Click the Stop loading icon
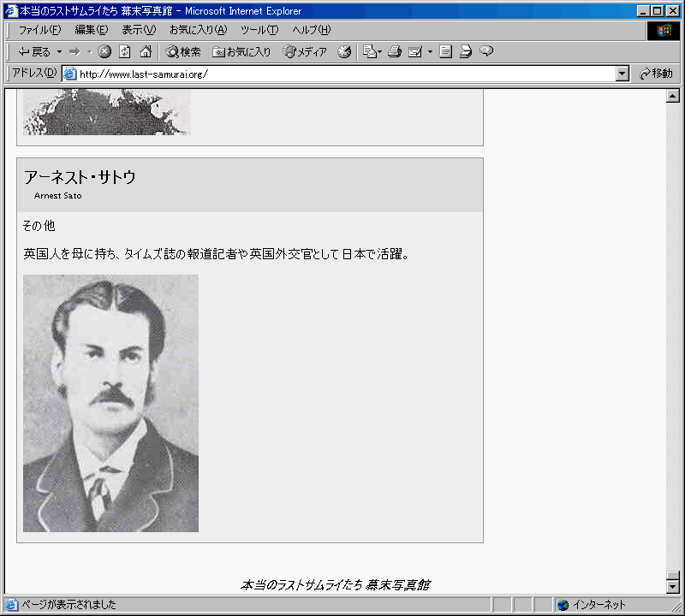 pos(104,52)
